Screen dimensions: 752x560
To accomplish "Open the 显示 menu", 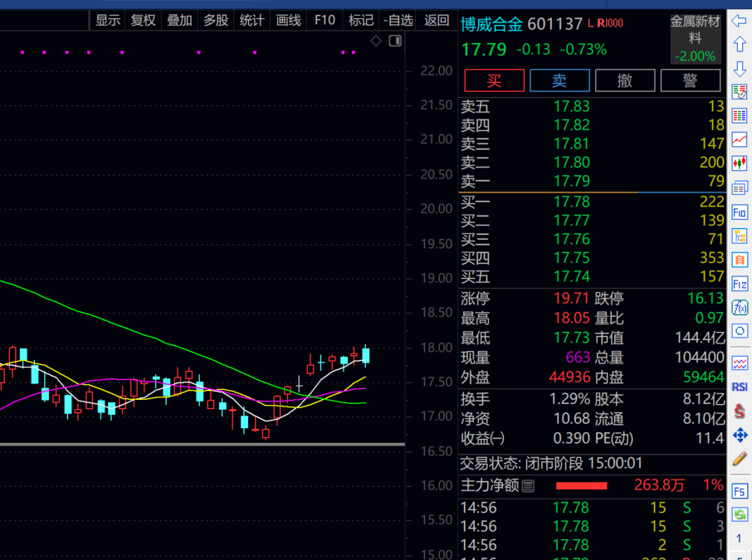I will (x=107, y=21).
